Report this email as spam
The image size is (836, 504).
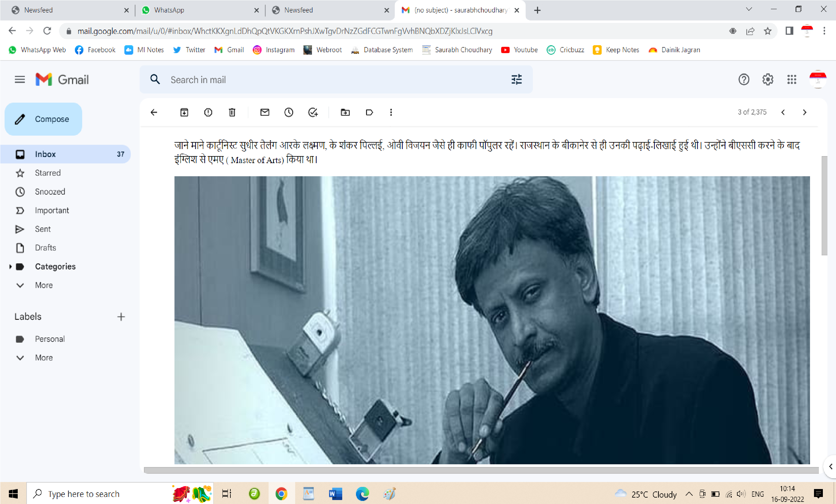click(208, 112)
